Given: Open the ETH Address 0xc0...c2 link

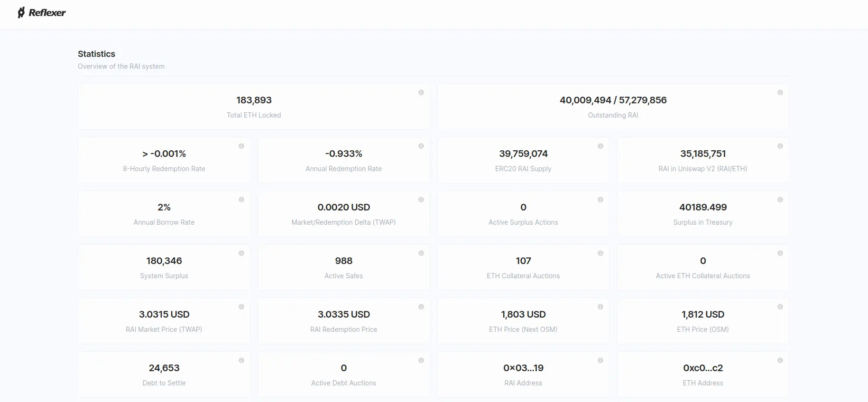Looking at the screenshot, I should [702, 368].
